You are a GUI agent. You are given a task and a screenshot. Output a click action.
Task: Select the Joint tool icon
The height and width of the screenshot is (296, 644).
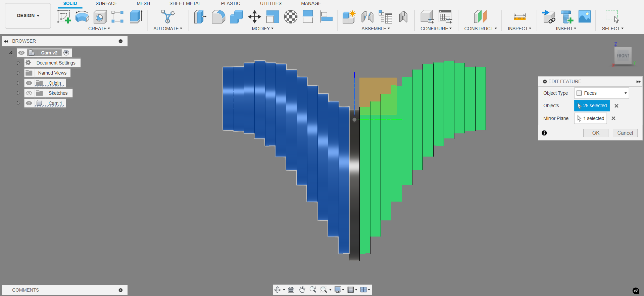click(x=367, y=16)
